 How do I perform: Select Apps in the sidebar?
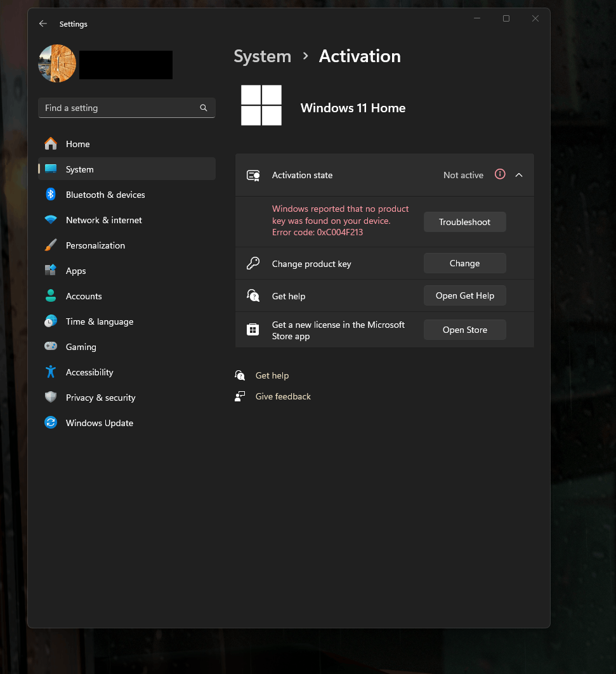click(x=75, y=271)
